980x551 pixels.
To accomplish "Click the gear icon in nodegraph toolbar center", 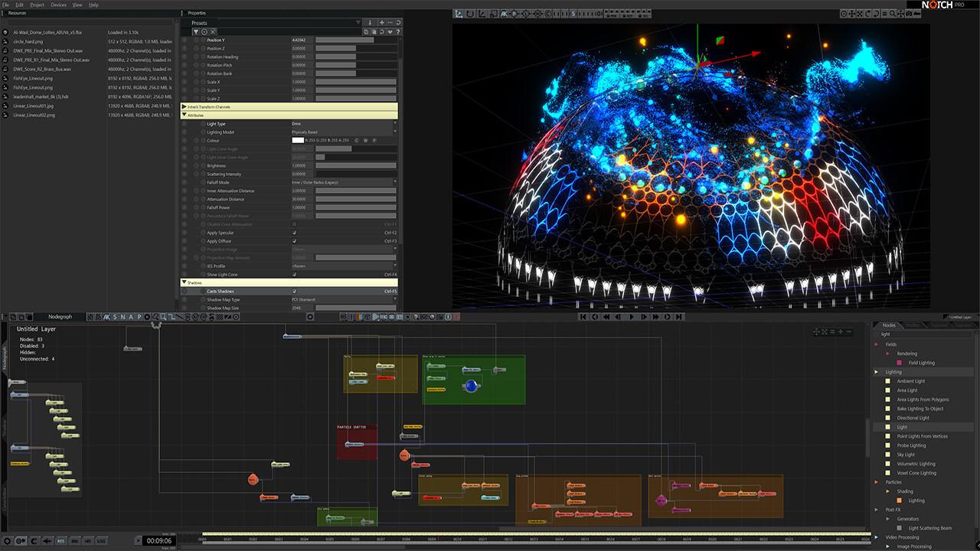I will [310, 316].
